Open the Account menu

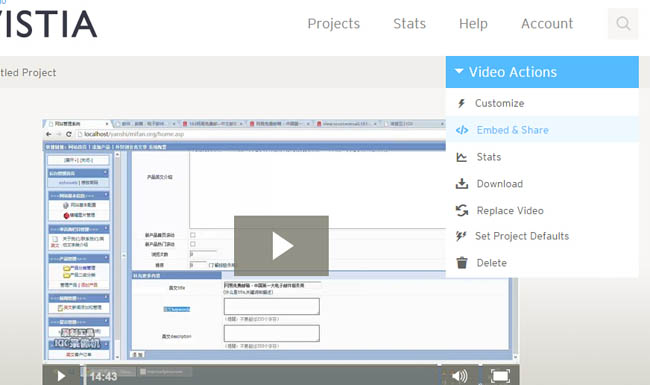pyautogui.click(x=547, y=24)
